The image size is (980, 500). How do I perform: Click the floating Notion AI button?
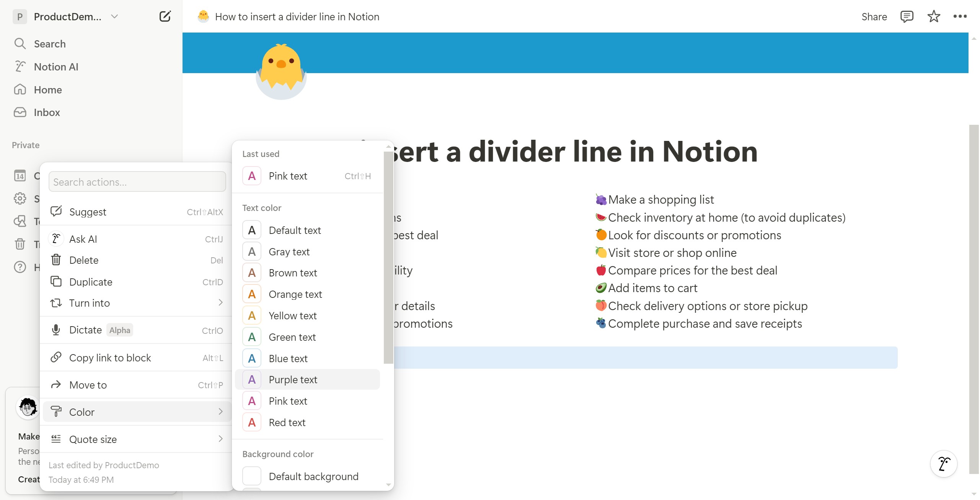[944, 464]
